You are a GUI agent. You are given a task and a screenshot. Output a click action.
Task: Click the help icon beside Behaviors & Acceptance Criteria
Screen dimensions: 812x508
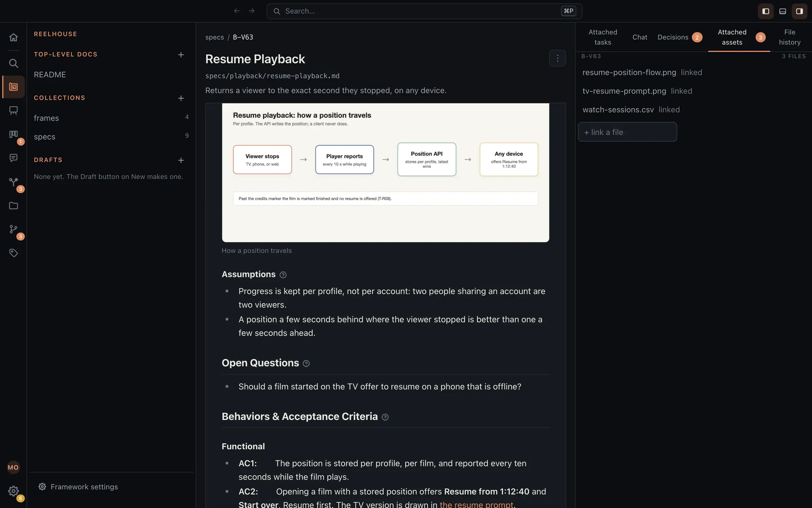click(x=385, y=417)
